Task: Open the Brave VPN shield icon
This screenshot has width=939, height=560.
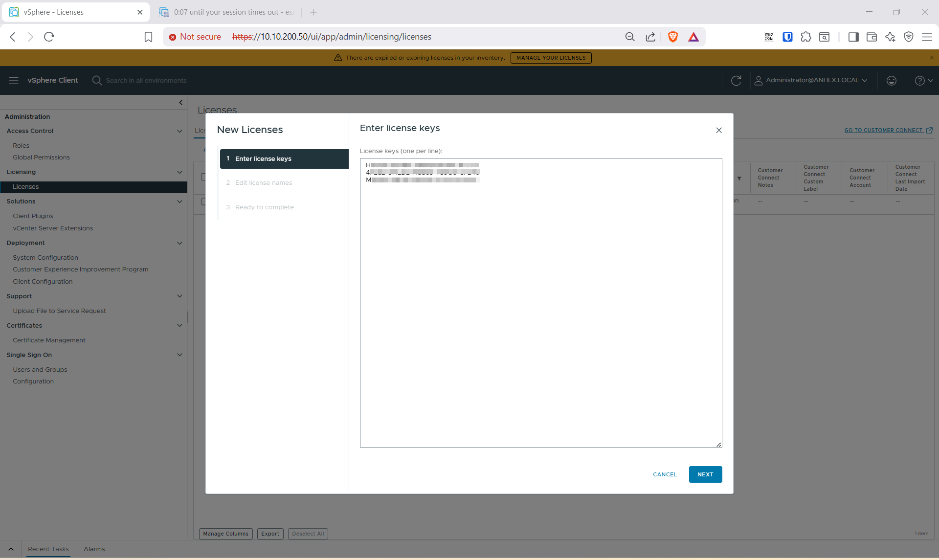Action: click(x=909, y=37)
